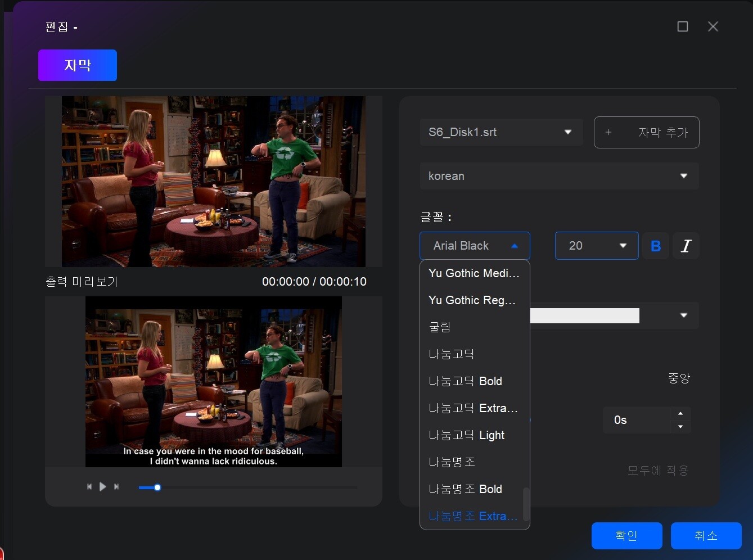The image size is (753, 560).
Task: Expand the korean language dropdown
Action: pos(559,176)
